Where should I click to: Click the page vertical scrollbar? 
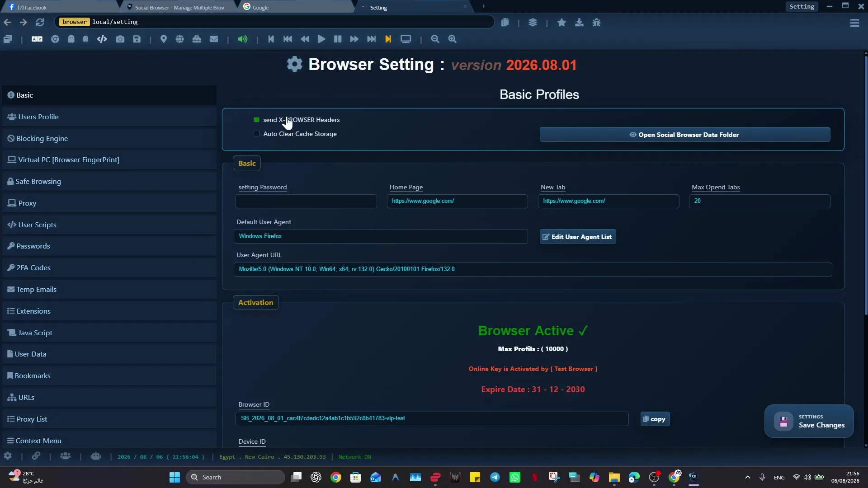[866, 185]
